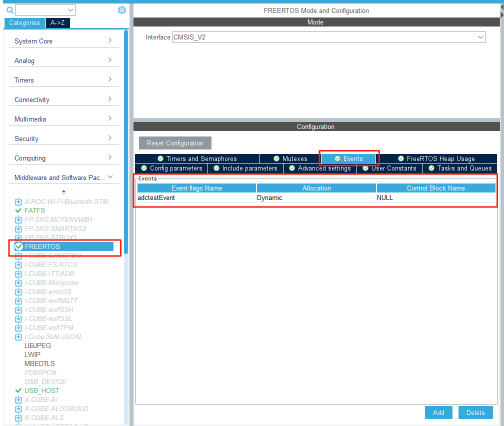
Task: Click the Dynamic allocation cell
Action: pos(316,197)
